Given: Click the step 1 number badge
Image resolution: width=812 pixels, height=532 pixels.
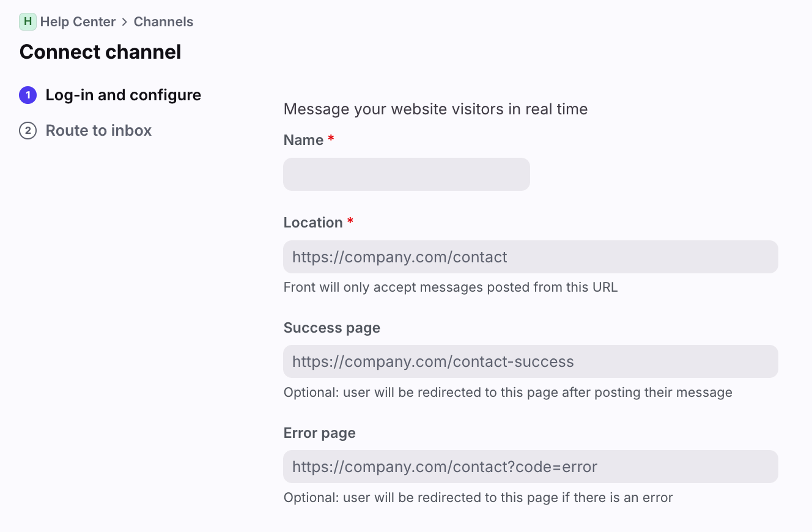Looking at the screenshot, I should [28, 95].
